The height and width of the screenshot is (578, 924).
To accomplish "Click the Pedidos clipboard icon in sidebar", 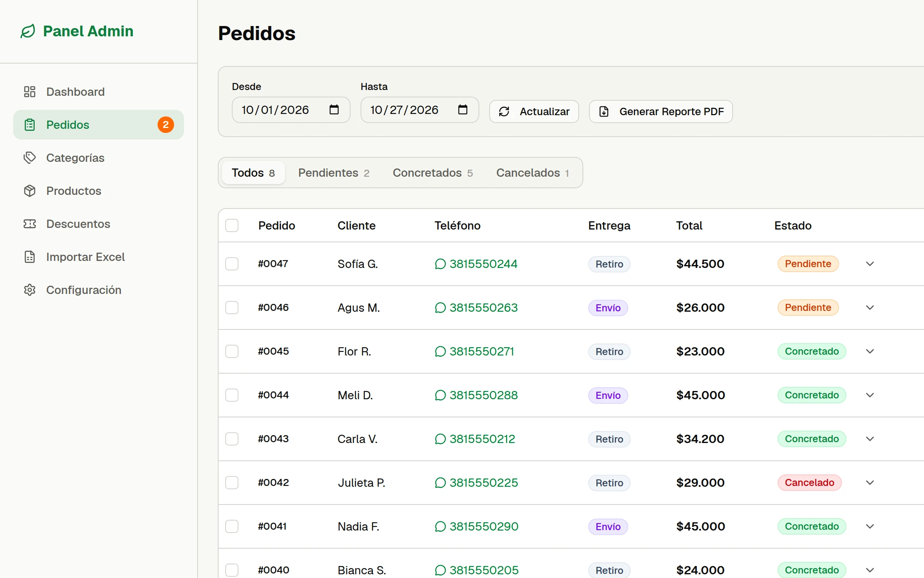I will click(30, 125).
